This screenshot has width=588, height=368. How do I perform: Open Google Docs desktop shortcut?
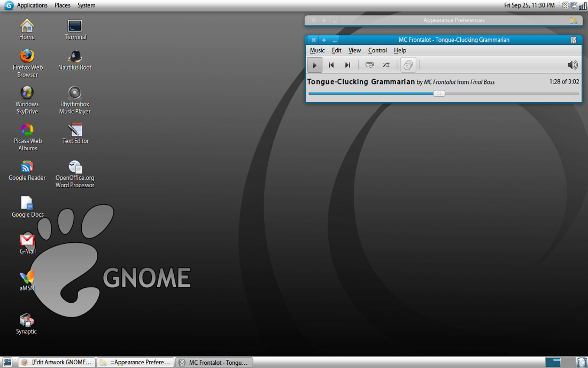27,207
